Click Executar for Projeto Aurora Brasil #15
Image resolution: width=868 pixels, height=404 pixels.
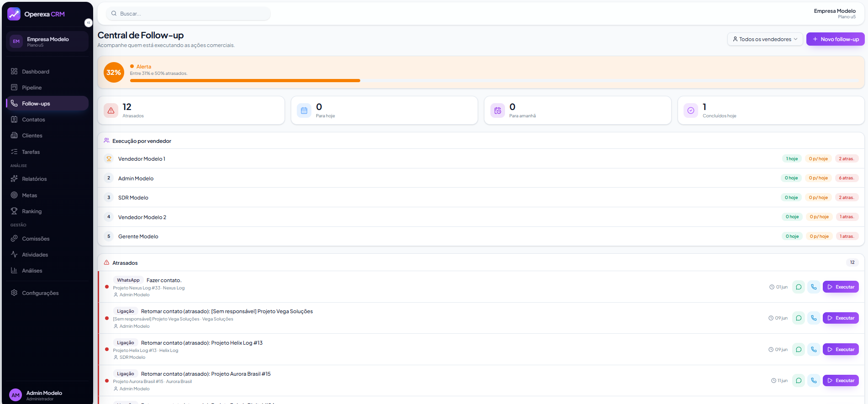[841, 381]
